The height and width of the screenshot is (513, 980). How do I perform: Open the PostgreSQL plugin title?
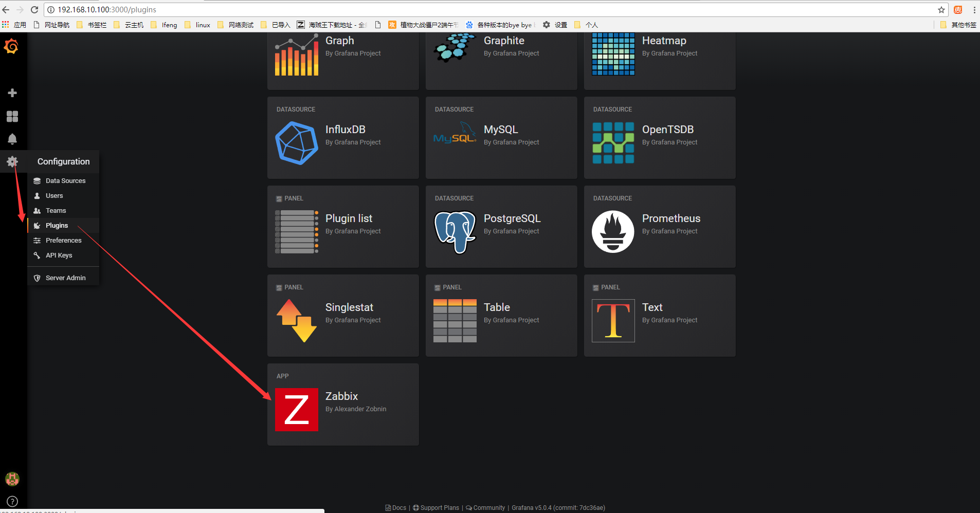tap(512, 218)
